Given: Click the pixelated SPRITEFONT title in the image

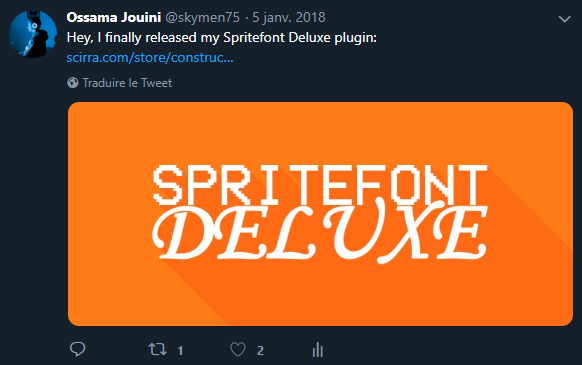Looking at the screenshot, I should coord(320,185).
